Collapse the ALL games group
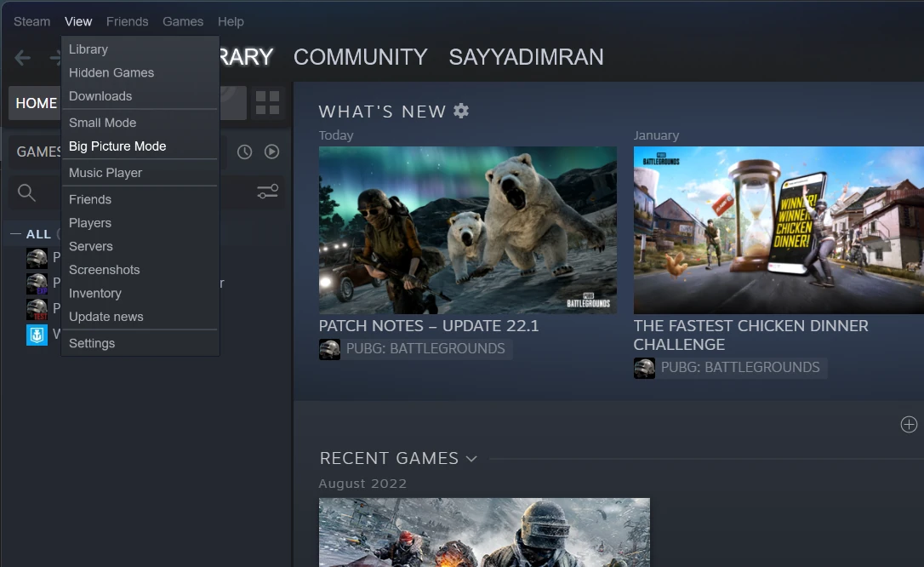This screenshot has height=567, width=924. (17, 233)
